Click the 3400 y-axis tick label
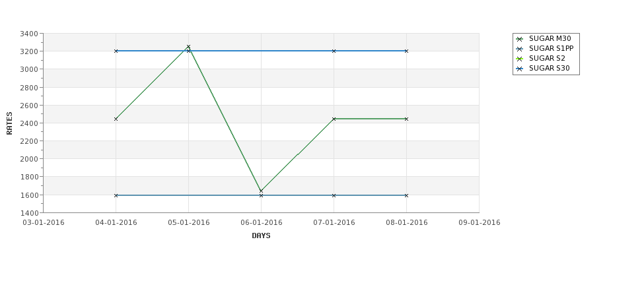The height and width of the screenshot is (283, 644). tap(29, 34)
